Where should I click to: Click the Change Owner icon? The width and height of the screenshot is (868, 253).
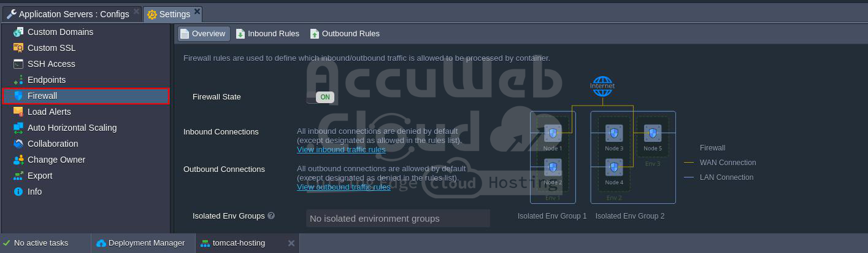18,160
